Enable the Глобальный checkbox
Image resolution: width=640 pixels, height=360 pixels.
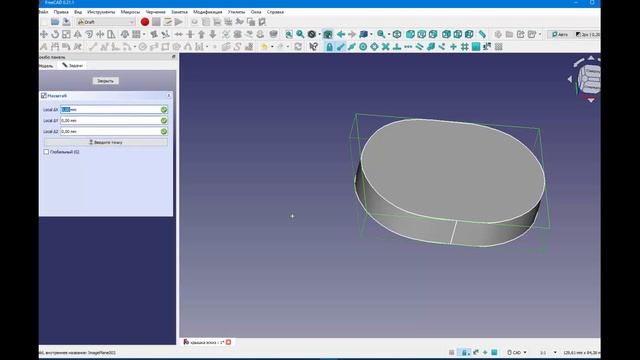(46, 152)
